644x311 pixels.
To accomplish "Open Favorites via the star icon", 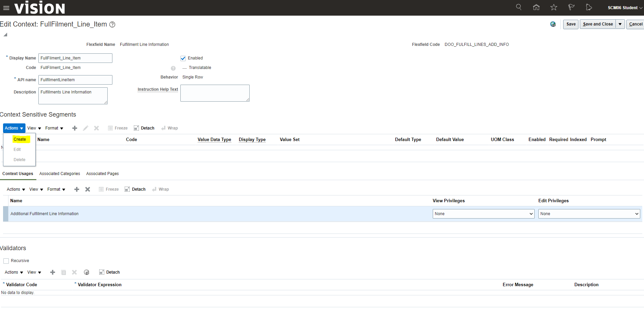I will (554, 7).
